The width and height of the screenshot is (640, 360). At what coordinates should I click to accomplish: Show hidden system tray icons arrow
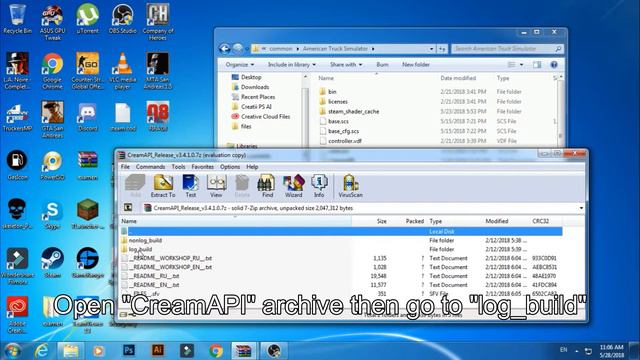(576, 351)
